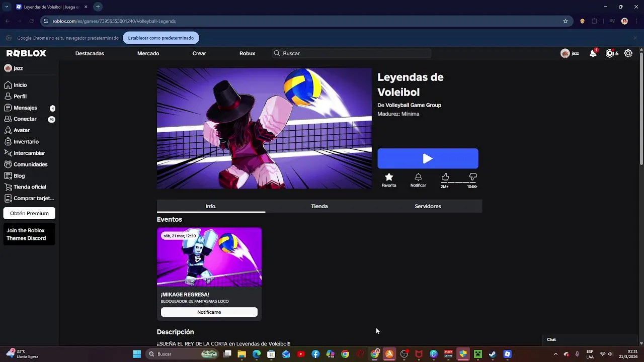Open Avatar page from sidebar
The height and width of the screenshot is (362, 644).
click(x=17, y=130)
